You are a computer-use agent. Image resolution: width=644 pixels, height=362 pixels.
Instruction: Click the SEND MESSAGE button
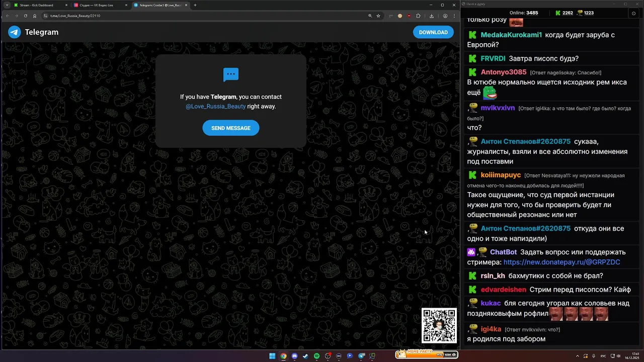[231, 128]
